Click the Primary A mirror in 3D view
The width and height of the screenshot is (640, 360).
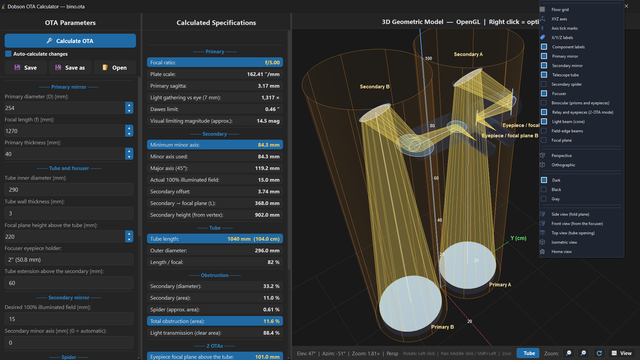click(x=468, y=265)
